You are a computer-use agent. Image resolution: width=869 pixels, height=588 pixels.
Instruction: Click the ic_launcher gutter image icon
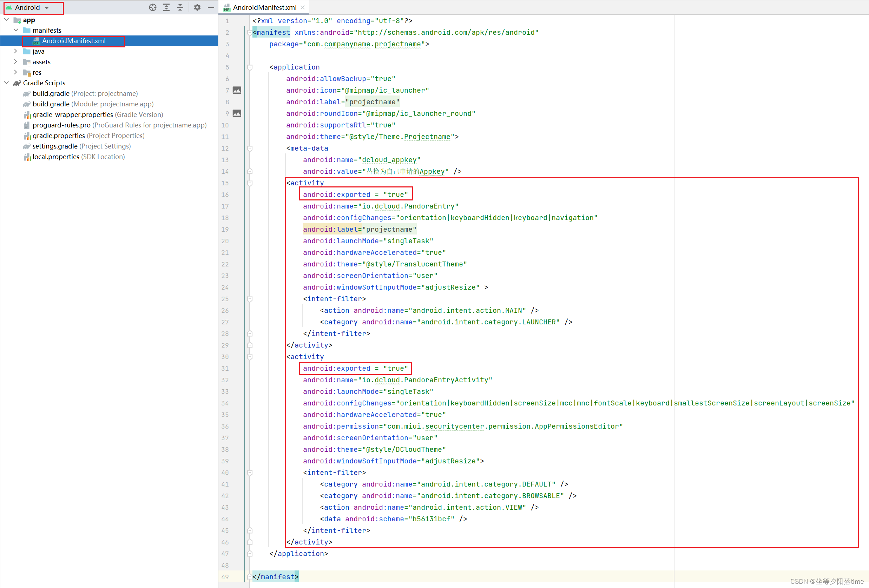tap(237, 90)
